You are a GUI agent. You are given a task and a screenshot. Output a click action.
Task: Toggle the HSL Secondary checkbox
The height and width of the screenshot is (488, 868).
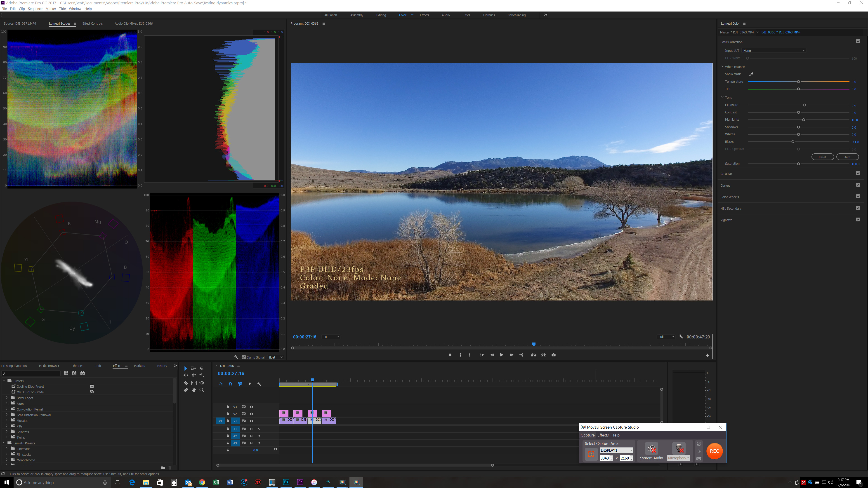tap(858, 208)
